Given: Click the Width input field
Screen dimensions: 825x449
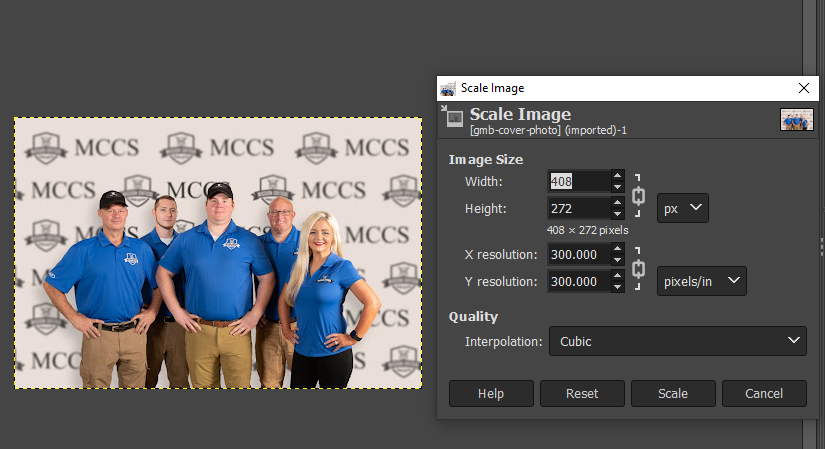Looking at the screenshot, I should click(579, 181).
